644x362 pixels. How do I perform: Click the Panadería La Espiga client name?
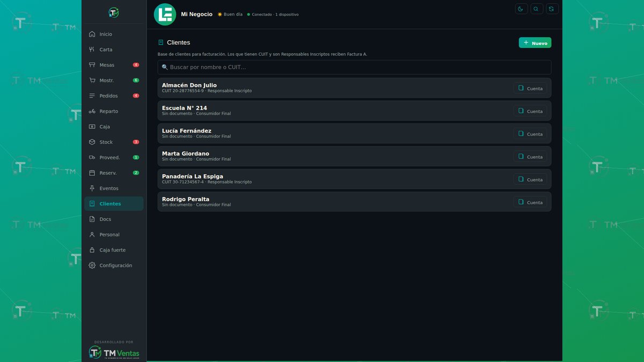(193, 176)
